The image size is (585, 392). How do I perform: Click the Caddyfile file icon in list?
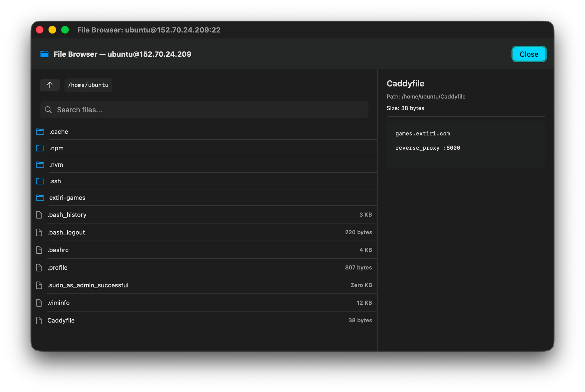39,320
